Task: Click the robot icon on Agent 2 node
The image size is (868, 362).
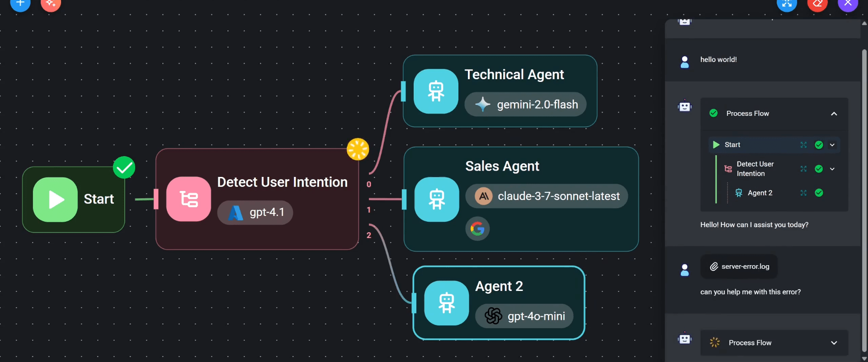Action: click(447, 303)
